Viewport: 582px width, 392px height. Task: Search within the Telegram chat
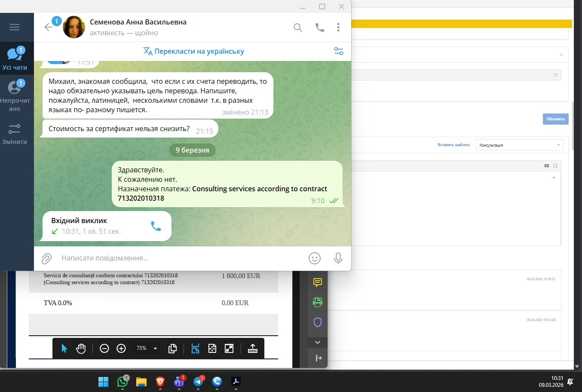(x=298, y=28)
